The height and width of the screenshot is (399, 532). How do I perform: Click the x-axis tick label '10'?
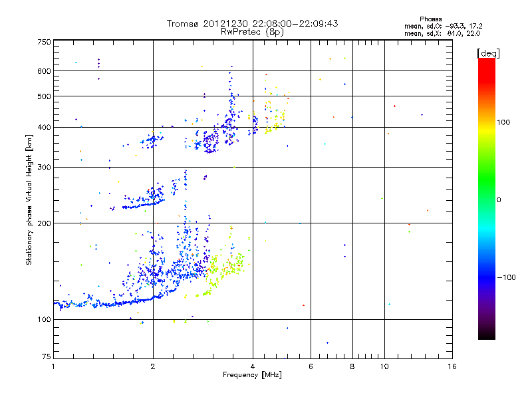pyautogui.click(x=384, y=366)
